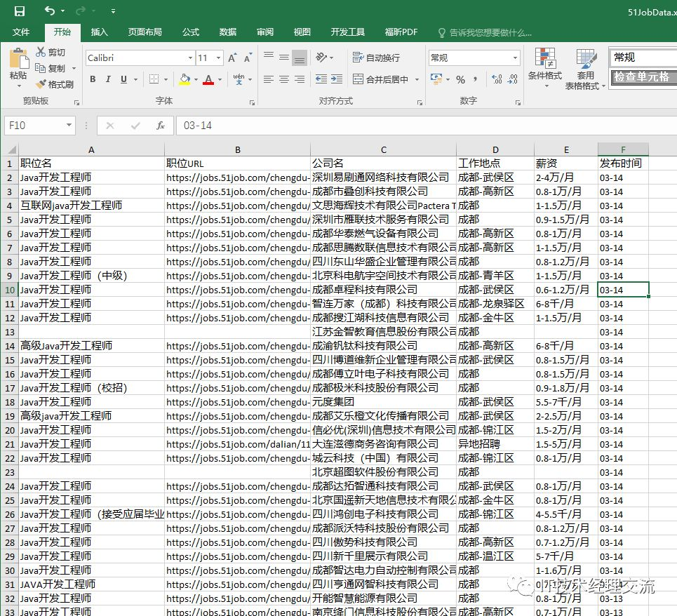Image resolution: width=677 pixels, height=616 pixels.
Task: Toggle wrap text 自动换行
Action: [376, 58]
